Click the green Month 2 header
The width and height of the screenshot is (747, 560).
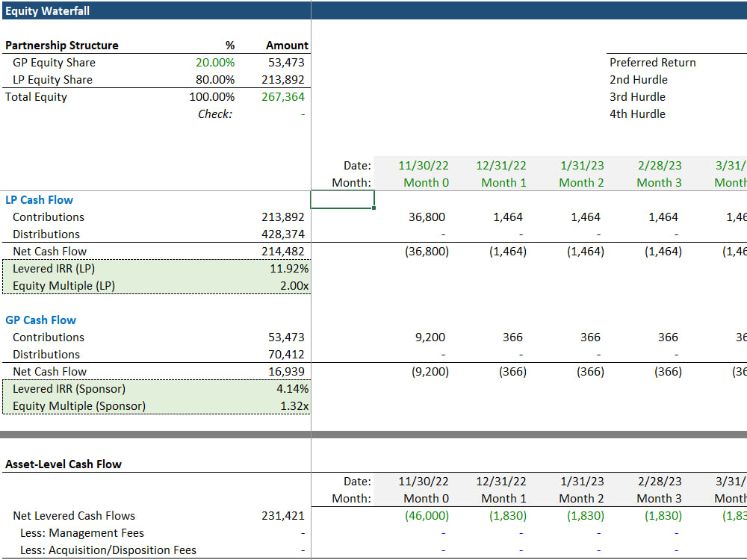click(x=581, y=182)
